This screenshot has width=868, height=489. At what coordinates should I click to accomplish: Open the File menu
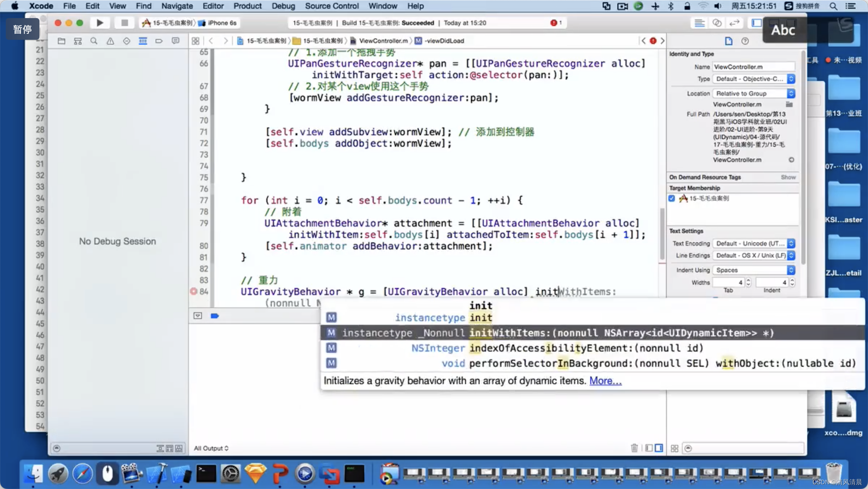pos(69,6)
